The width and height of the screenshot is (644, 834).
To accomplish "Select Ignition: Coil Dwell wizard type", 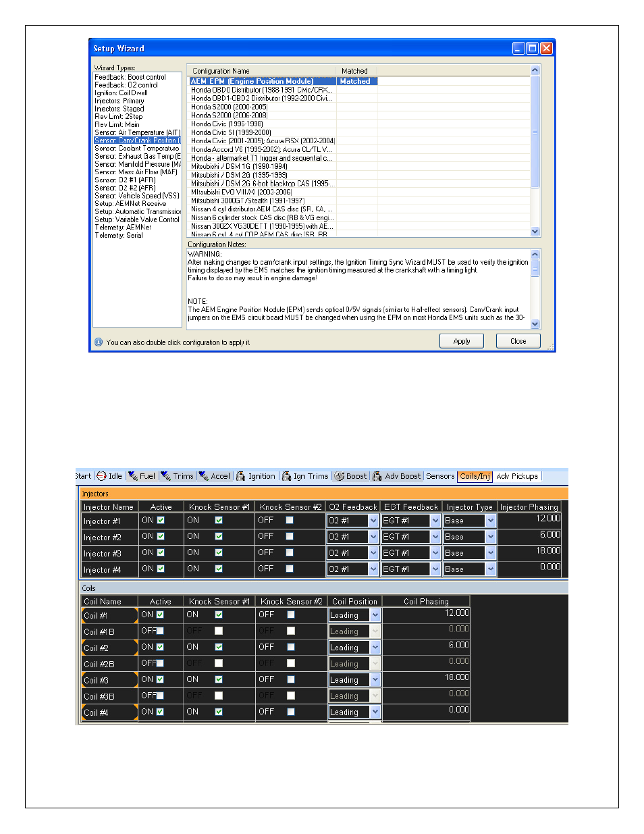I will coord(121,93).
